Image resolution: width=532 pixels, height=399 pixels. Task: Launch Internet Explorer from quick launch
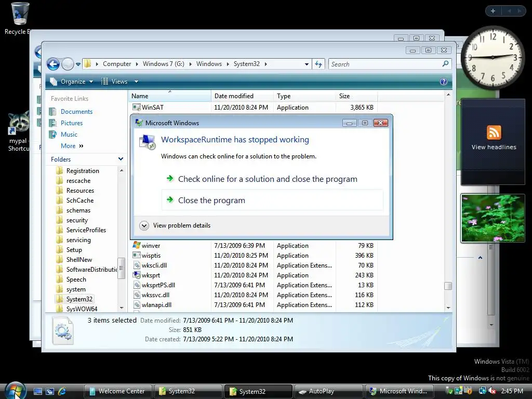point(62,392)
